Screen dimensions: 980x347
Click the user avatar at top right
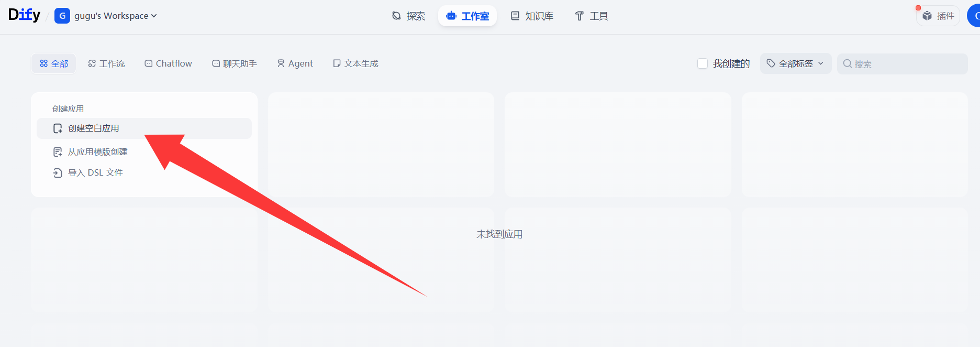click(974, 16)
